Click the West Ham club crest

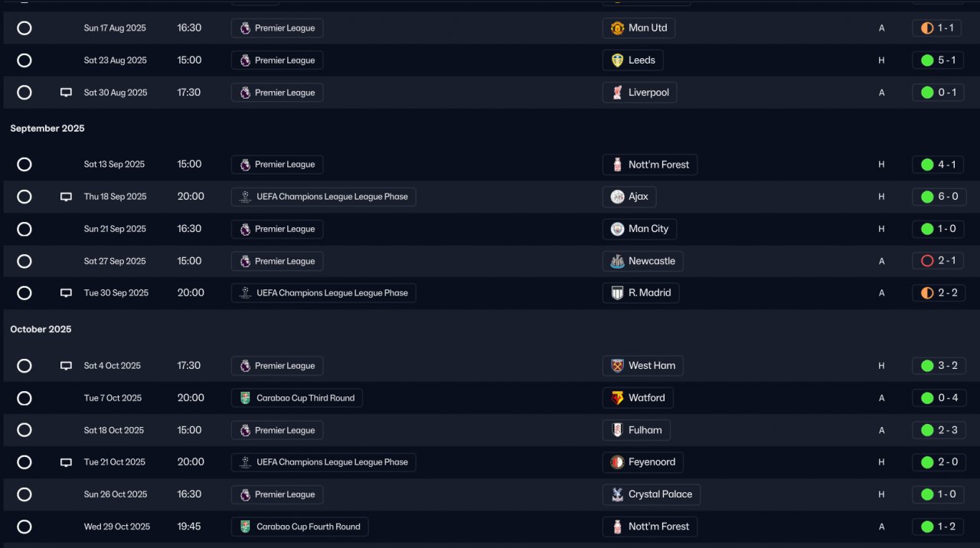pos(617,366)
